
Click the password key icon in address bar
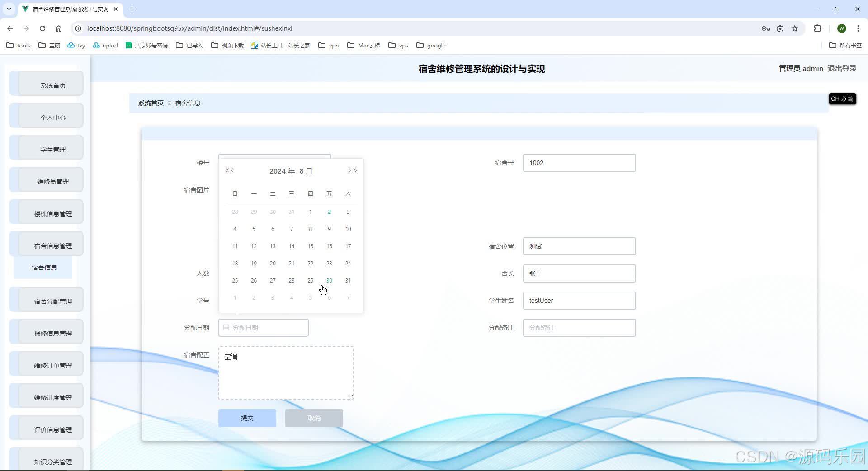(x=765, y=28)
